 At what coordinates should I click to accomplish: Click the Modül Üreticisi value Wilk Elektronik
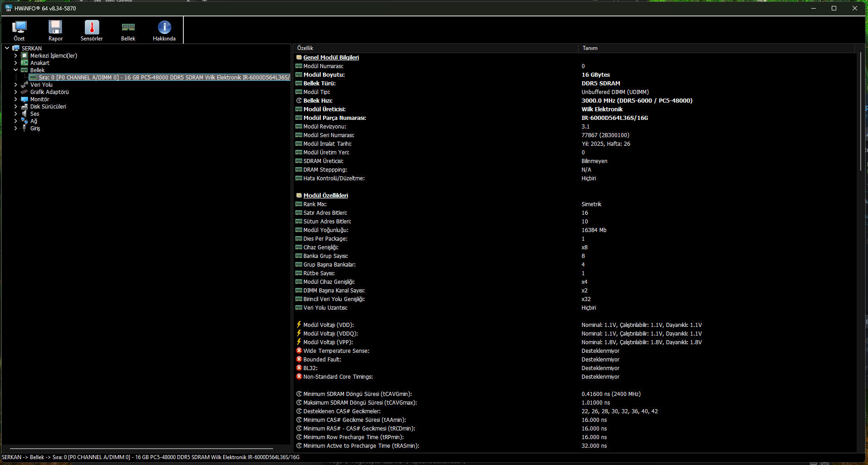[602, 109]
